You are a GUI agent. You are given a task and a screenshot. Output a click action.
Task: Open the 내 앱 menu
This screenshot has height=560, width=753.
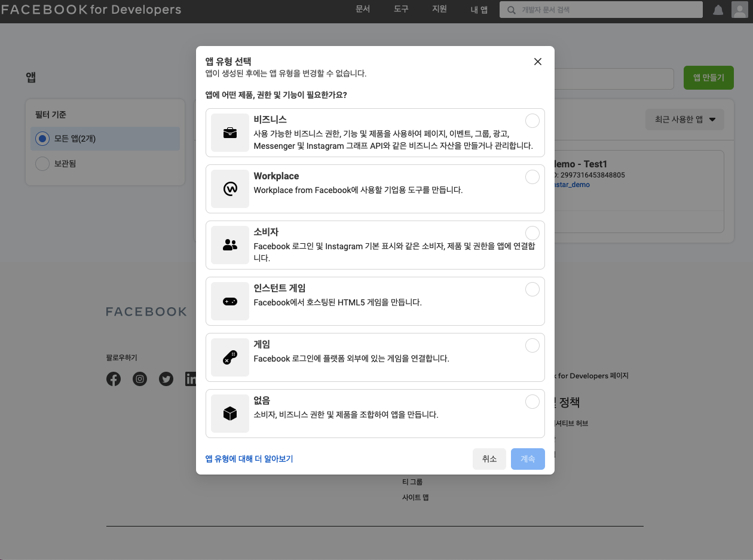[479, 10]
